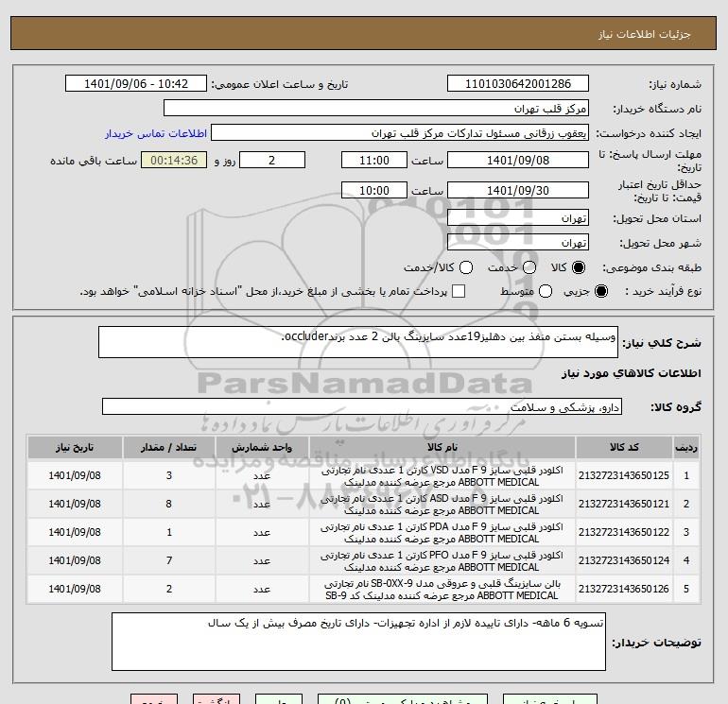Image resolution: width=728 pixels, height=704 pixels.
Task: Click unit عدد in the ASD row
Action: pyautogui.click(x=262, y=504)
